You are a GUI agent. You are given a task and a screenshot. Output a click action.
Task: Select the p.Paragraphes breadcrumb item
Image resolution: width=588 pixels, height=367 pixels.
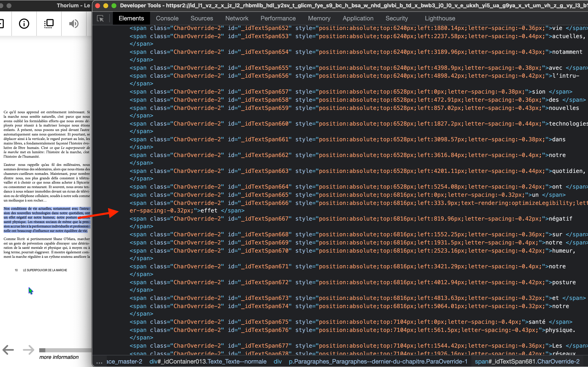click(x=378, y=362)
